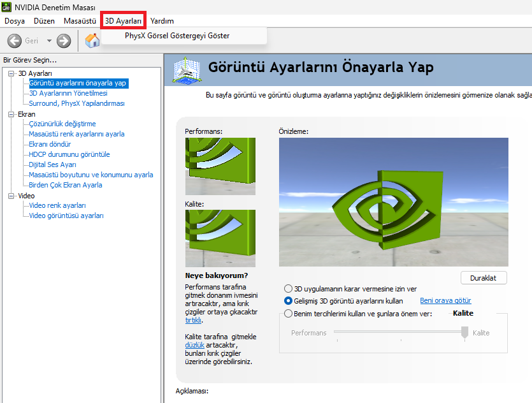Open the 'tırtıklı' help link

coord(194,320)
